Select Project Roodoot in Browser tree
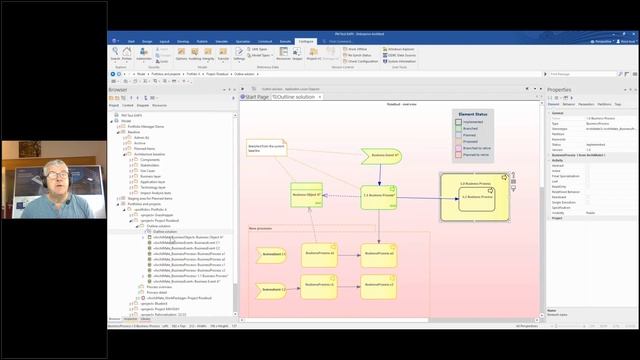Screen dimensions: 640x360 point(160,220)
